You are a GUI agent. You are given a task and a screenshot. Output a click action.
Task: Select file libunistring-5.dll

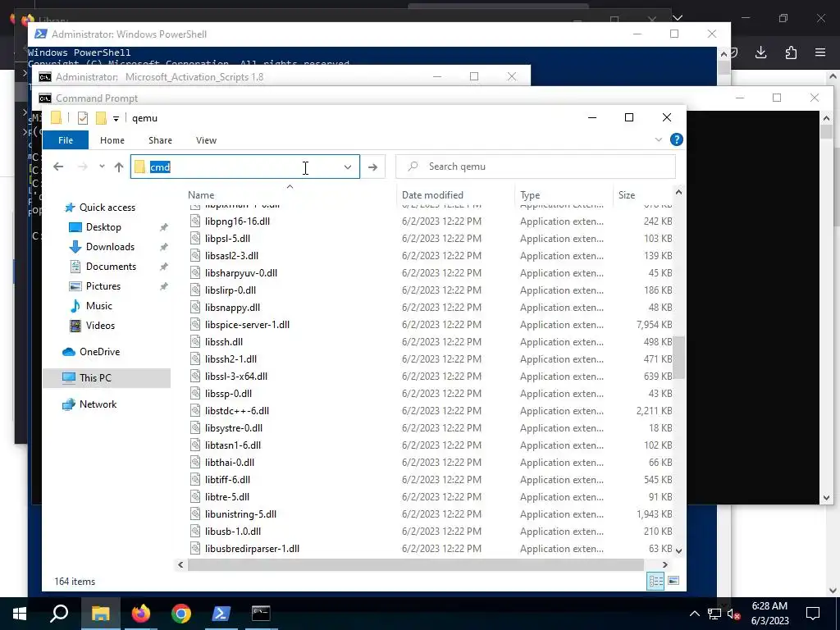[240, 514]
